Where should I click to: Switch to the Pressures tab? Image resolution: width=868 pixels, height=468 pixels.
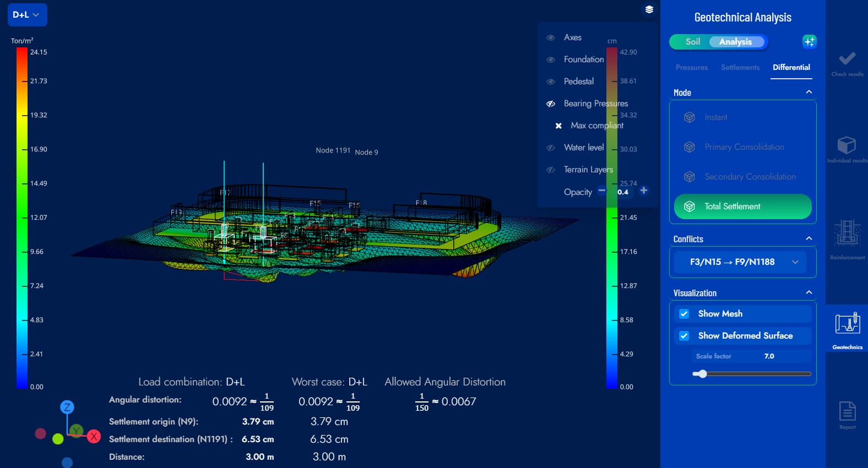click(x=691, y=67)
